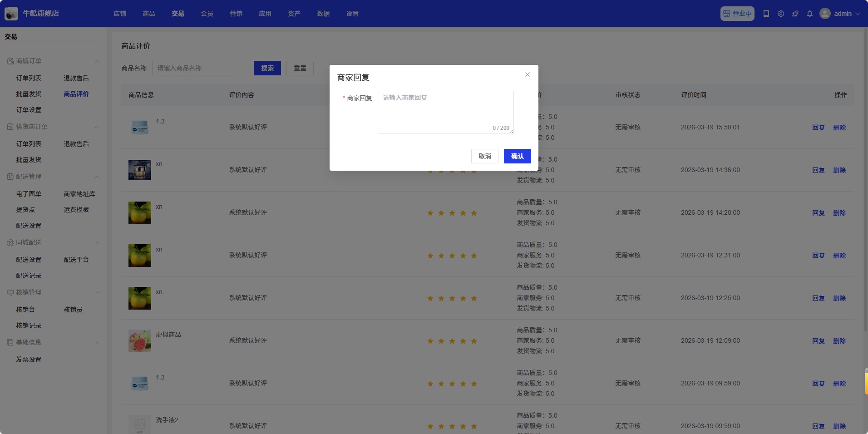Image resolution: width=868 pixels, height=434 pixels.
Task: Click the store logo icon in header
Action: pos(11,14)
